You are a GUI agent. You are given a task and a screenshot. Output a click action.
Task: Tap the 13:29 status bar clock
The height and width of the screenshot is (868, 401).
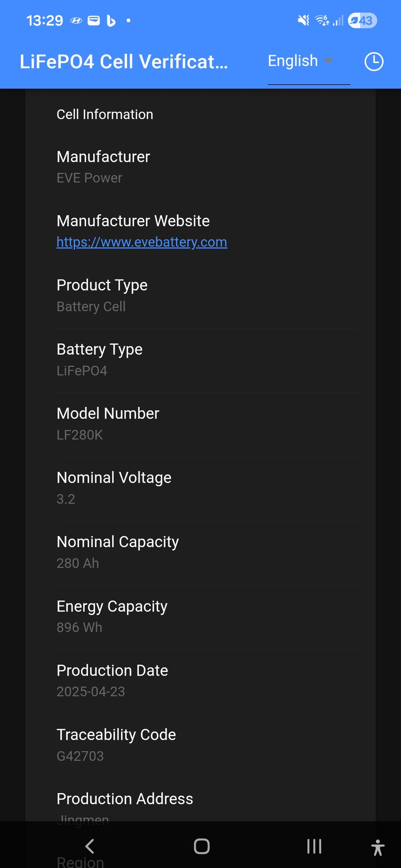tap(45, 20)
